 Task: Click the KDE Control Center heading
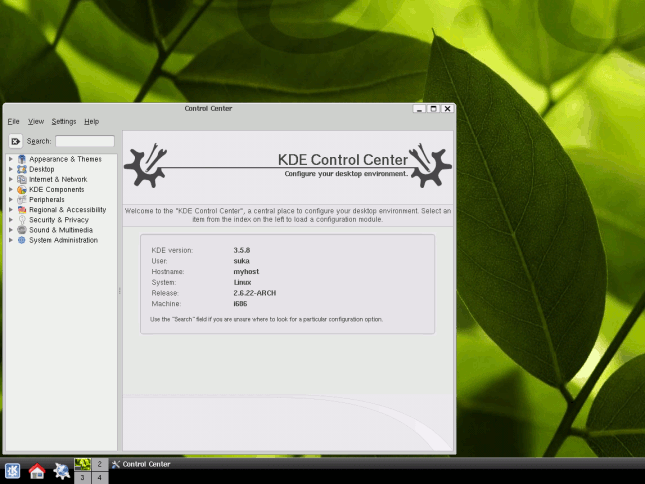[343, 160]
